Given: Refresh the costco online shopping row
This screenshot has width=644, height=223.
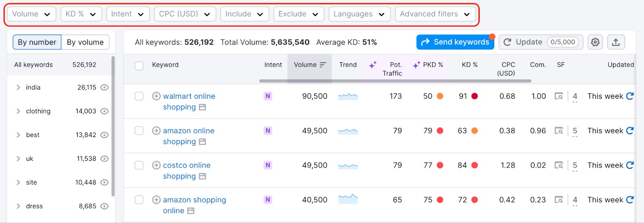Looking at the screenshot, I should [x=630, y=165].
